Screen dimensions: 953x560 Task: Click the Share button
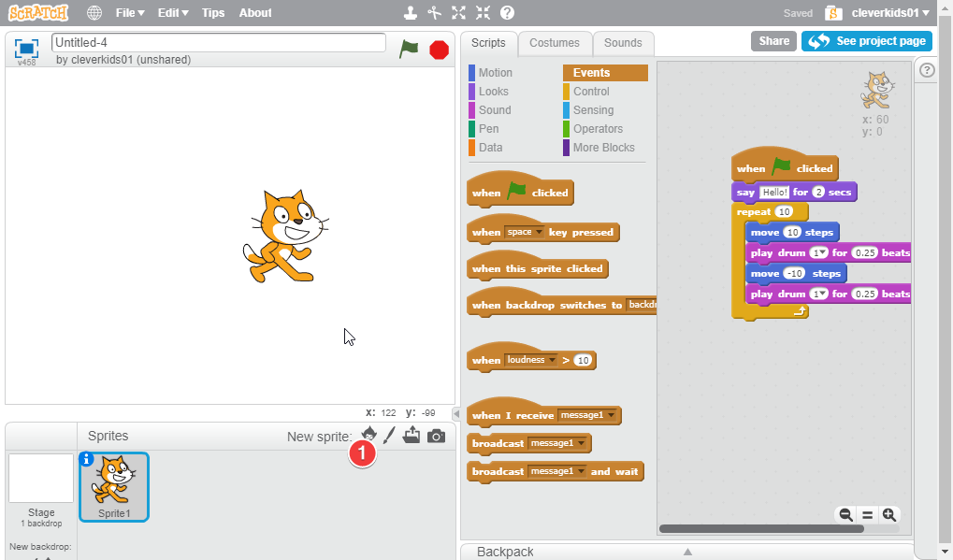point(773,41)
